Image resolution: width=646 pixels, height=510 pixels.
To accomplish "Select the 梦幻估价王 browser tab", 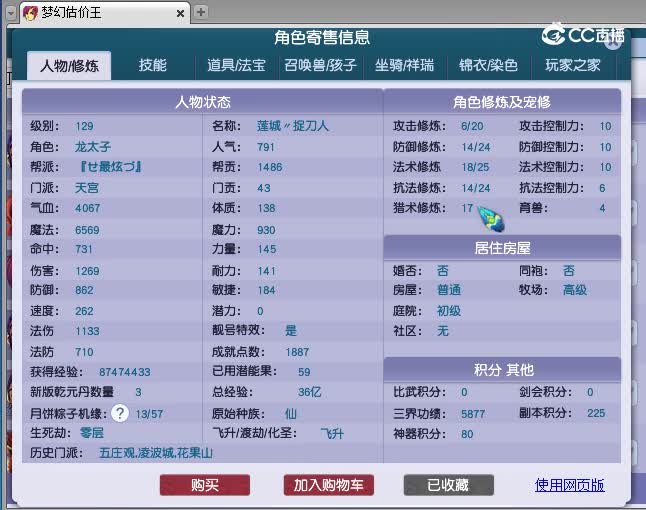I will (x=105, y=13).
